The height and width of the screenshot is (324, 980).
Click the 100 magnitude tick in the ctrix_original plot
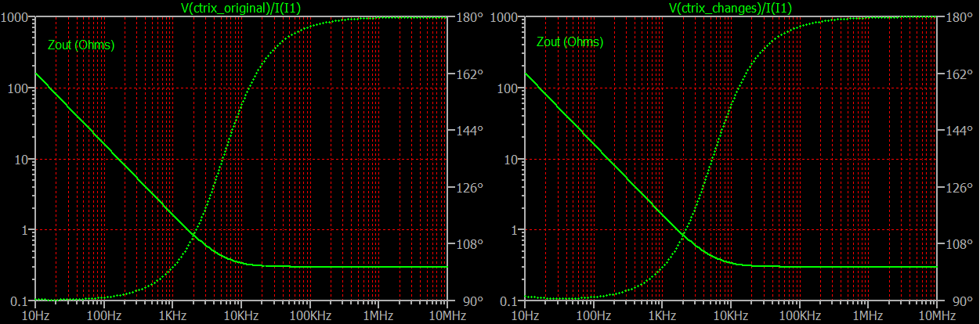coord(20,88)
